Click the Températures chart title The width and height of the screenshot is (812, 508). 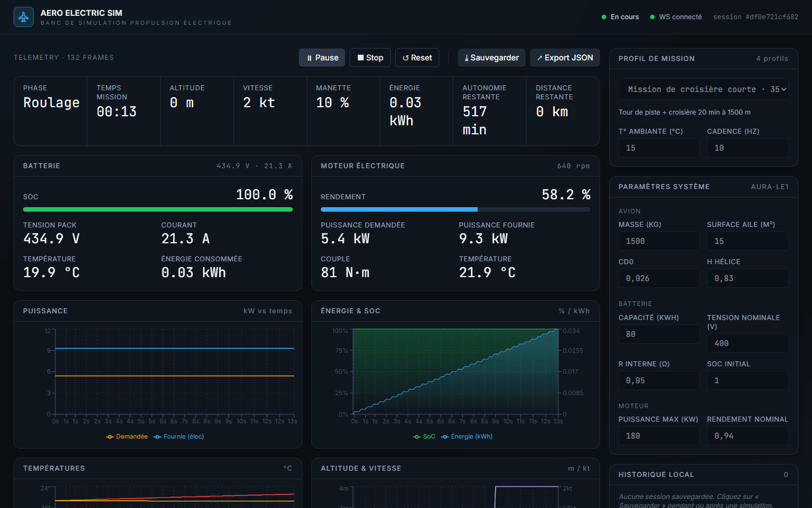pyautogui.click(x=54, y=468)
